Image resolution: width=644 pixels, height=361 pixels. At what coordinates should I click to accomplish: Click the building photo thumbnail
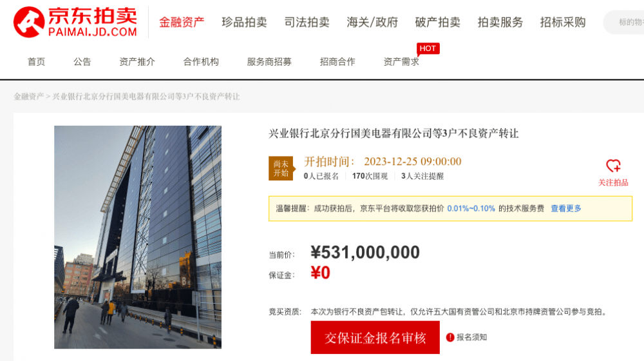(138, 237)
